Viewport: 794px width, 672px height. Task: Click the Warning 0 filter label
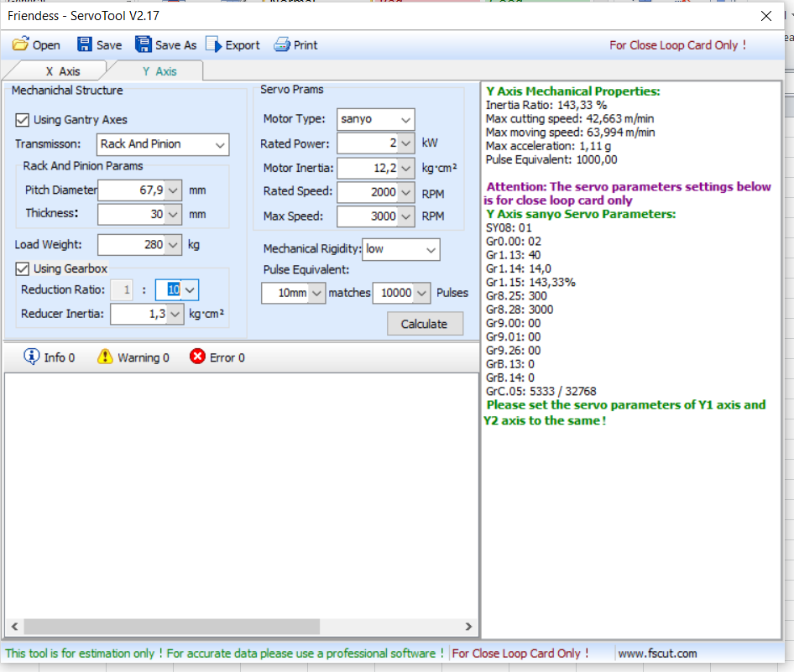click(144, 357)
